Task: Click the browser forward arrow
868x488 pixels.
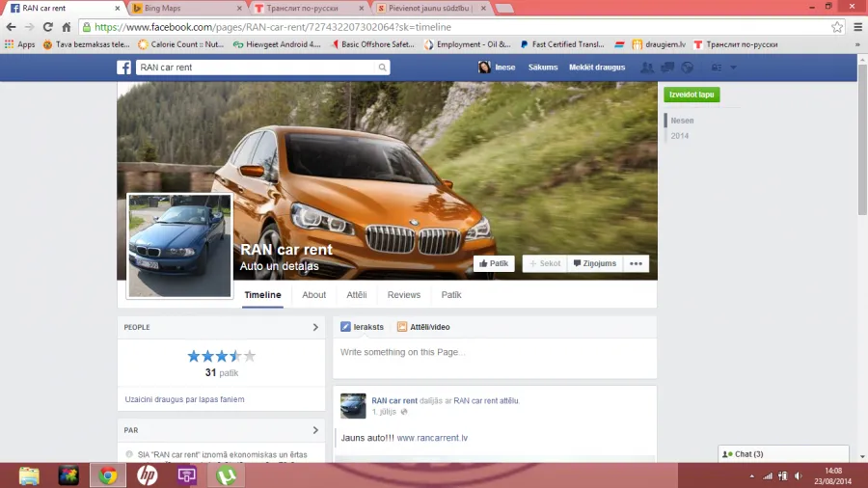Action: coord(29,27)
